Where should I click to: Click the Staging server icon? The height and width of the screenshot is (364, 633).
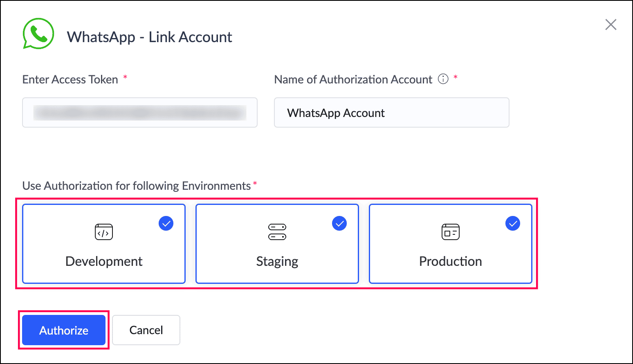[277, 232]
